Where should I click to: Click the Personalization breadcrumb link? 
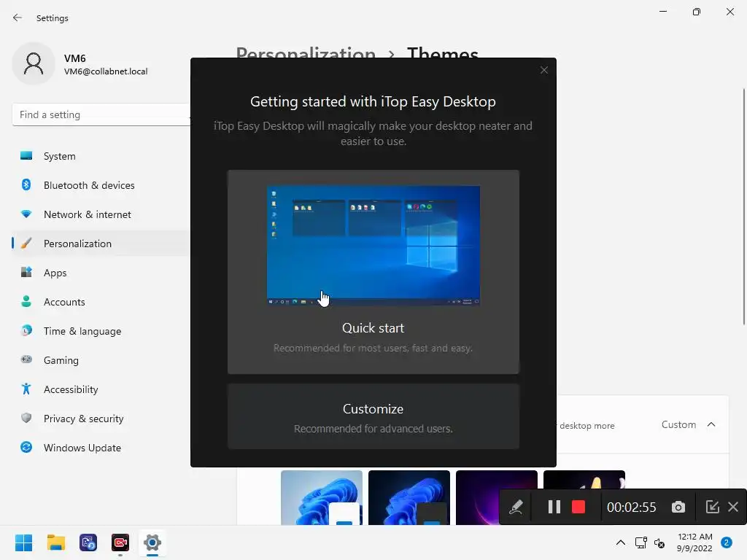pyautogui.click(x=306, y=53)
